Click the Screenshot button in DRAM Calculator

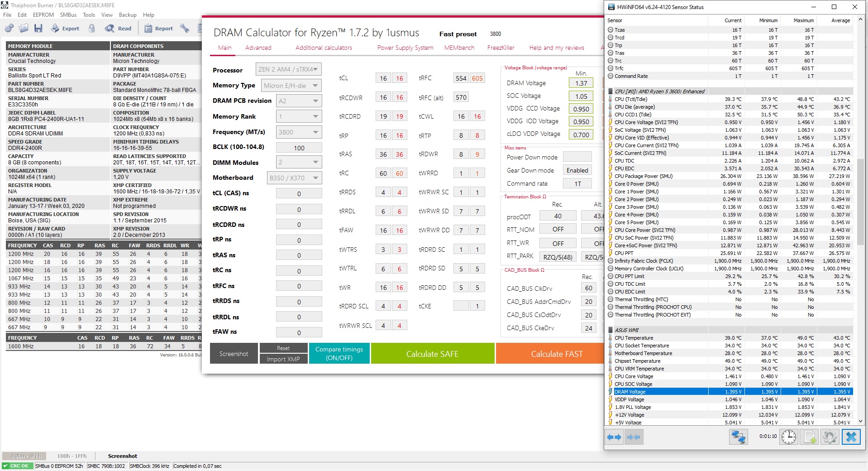pyautogui.click(x=234, y=354)
